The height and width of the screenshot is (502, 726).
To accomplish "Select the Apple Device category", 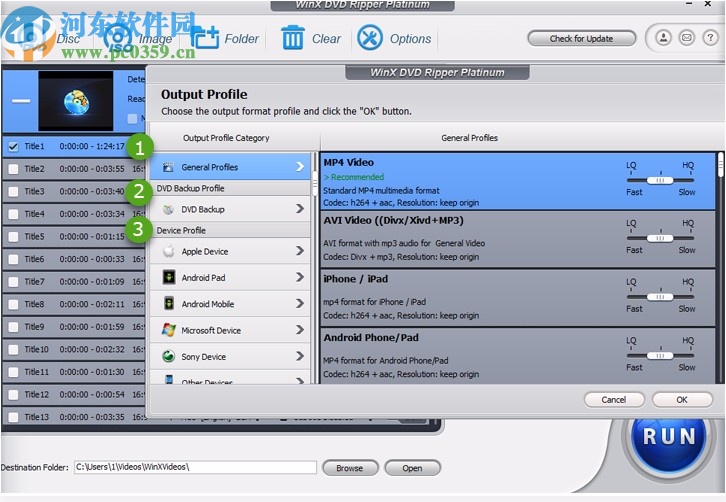I will (x=230, y=251).
